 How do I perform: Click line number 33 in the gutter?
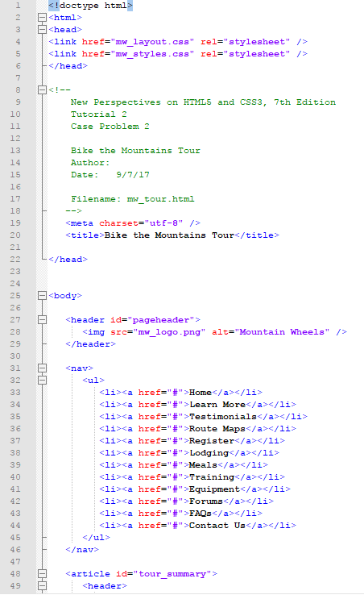15,393
